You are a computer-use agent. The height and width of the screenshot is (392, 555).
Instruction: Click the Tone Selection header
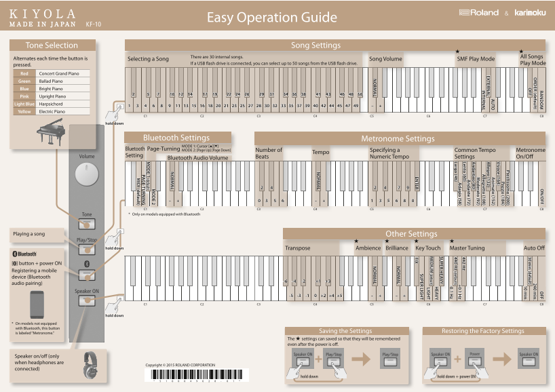tap(52, 45)
